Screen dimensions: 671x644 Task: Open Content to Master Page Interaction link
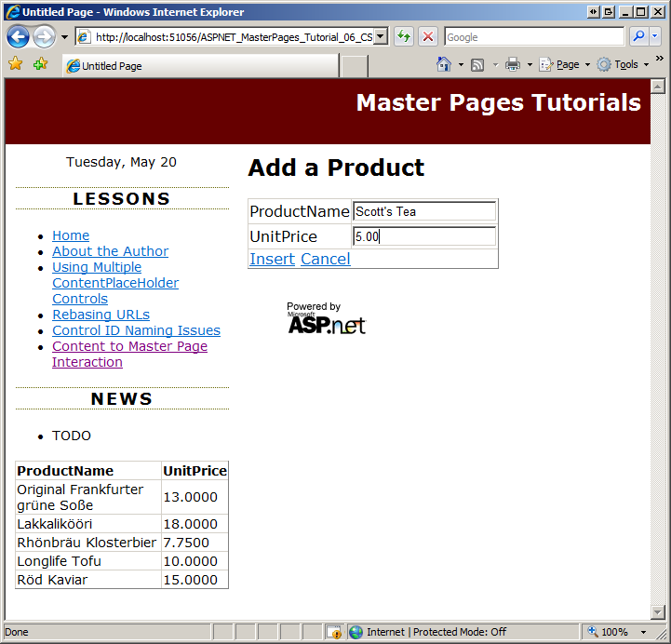pyautogui.click(x=129, y=354)
